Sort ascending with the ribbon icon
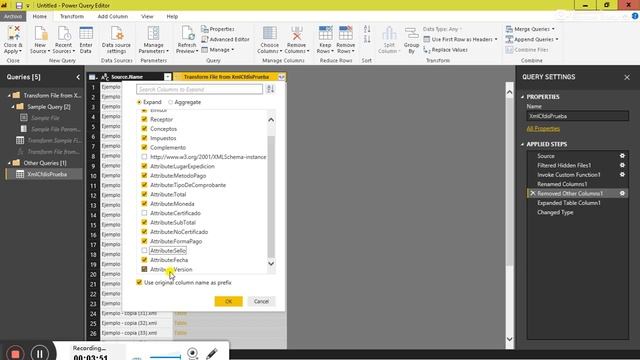 click(367, 29)
